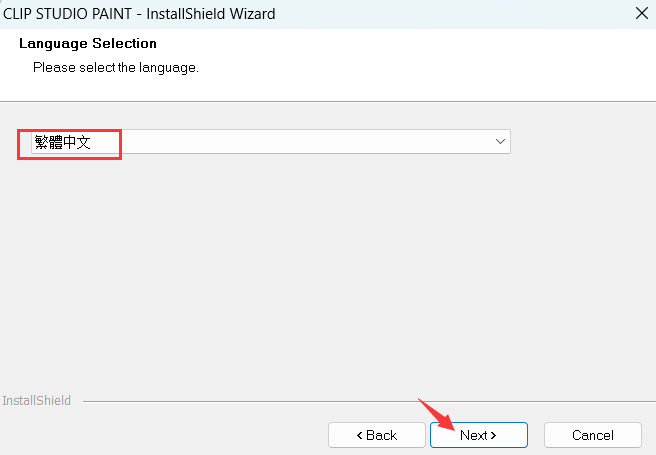656x455 pixels.
Task: Select the 繁體中文 language text
Action: 62,142
